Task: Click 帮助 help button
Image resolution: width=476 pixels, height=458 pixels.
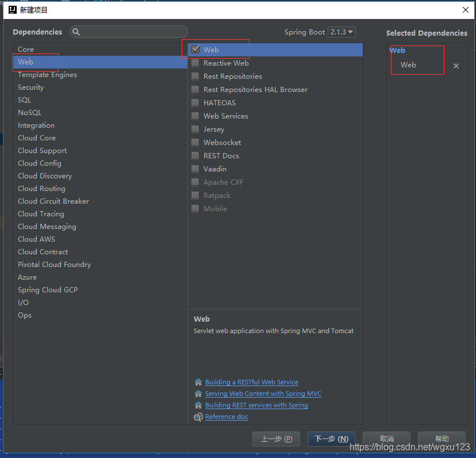Action: [442, 439]
